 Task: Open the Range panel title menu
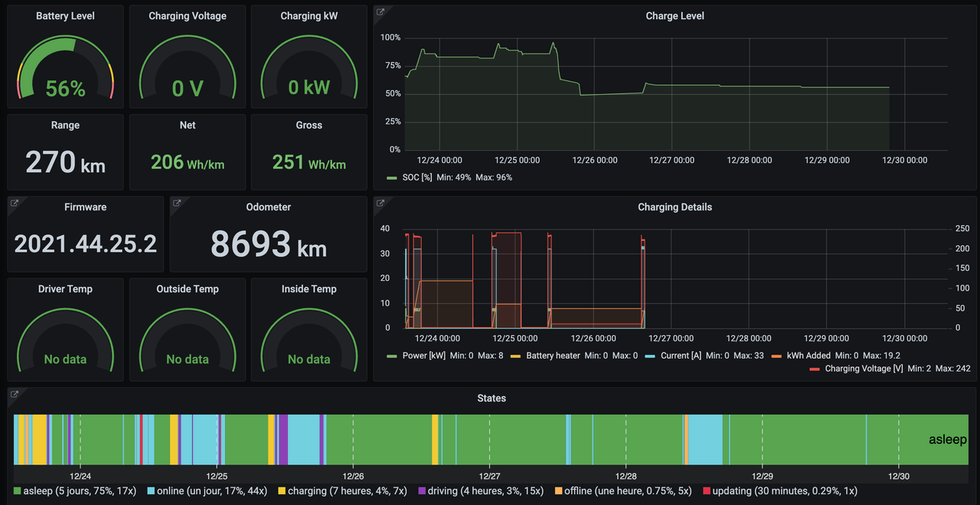pyautogui.click(x=65, y=125)
